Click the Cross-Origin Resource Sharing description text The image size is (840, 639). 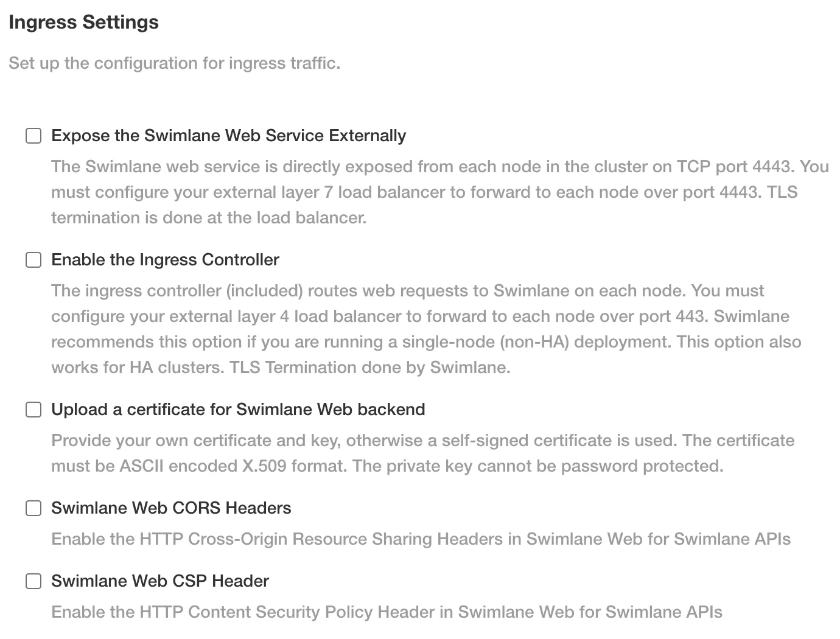pos(421,539)
